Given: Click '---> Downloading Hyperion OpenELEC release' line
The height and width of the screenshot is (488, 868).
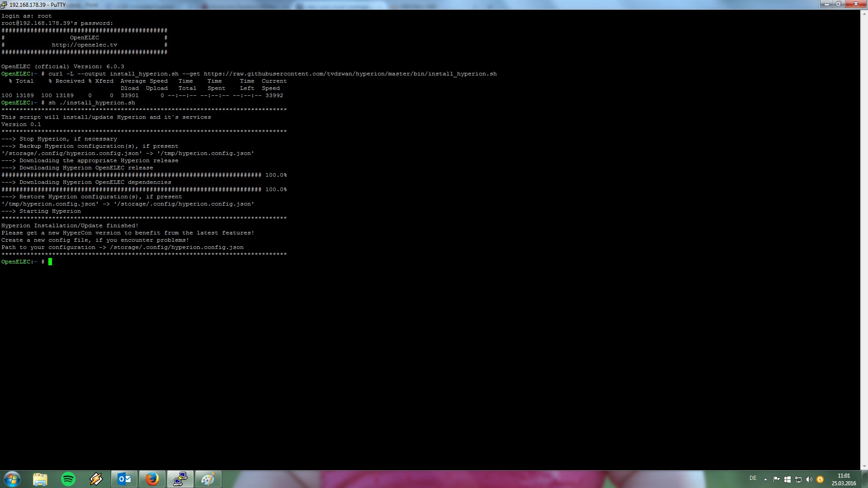Looking at the screenshot, I should click(x=77, y=168).
